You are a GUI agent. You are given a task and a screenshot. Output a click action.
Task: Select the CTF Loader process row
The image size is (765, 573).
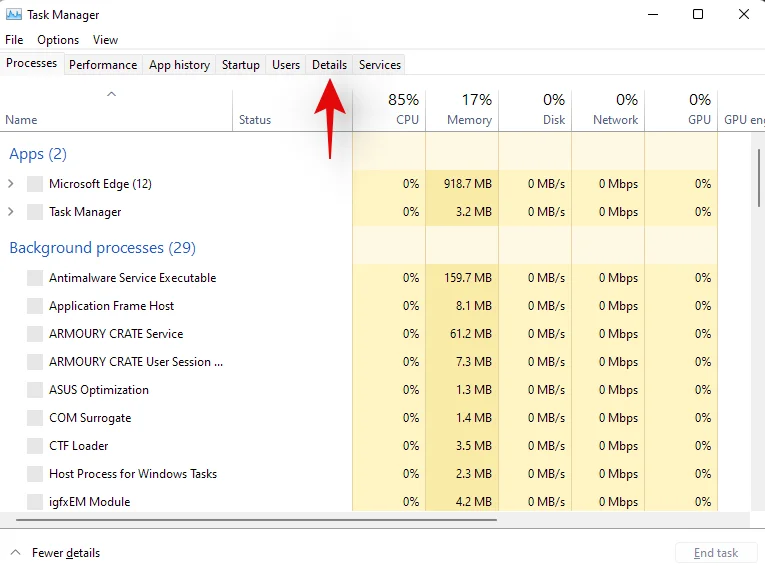[359, 446]
